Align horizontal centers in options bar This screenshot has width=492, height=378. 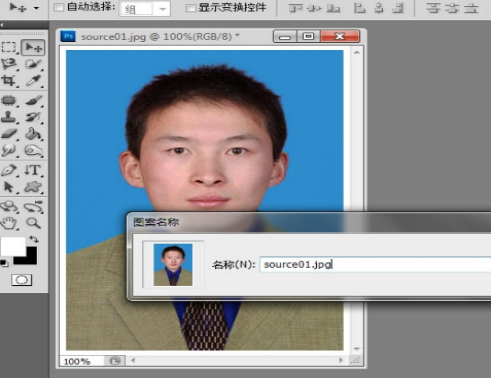tap(379, 8)
